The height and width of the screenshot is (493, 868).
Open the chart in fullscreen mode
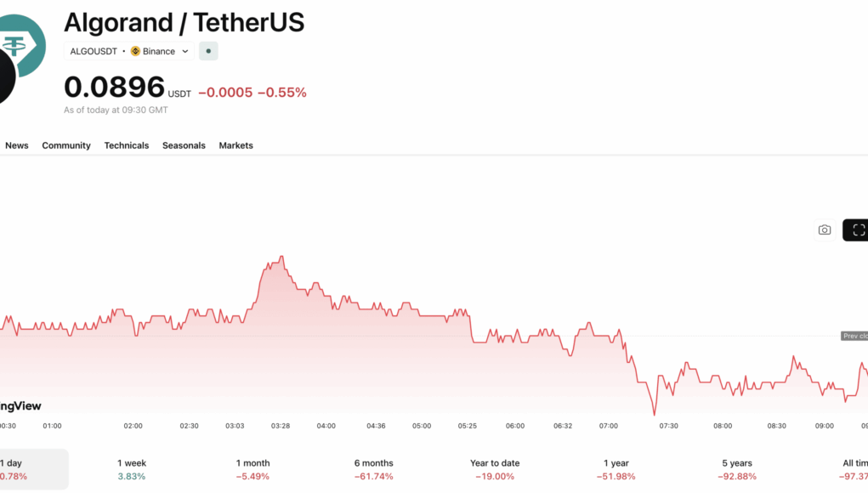[857, 229]
